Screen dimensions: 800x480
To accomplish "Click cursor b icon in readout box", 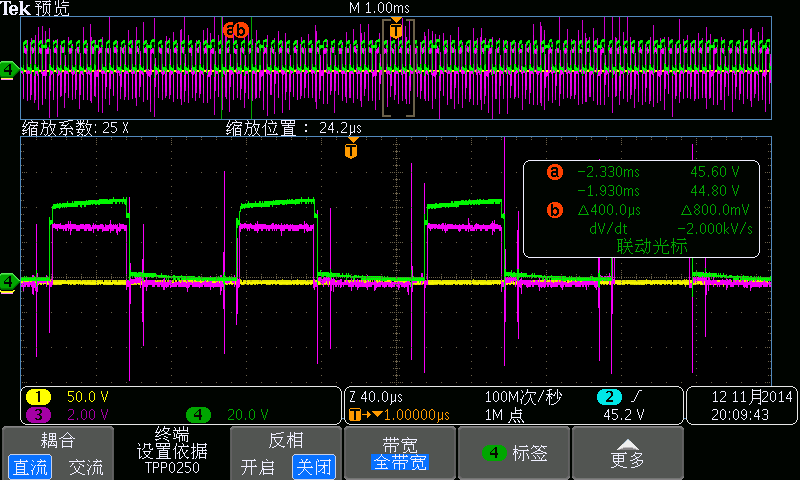I will point(555,210).
